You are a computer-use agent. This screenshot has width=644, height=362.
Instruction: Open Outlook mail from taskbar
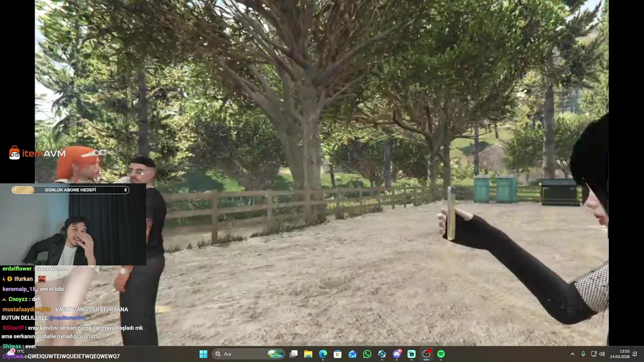point(353,354)
